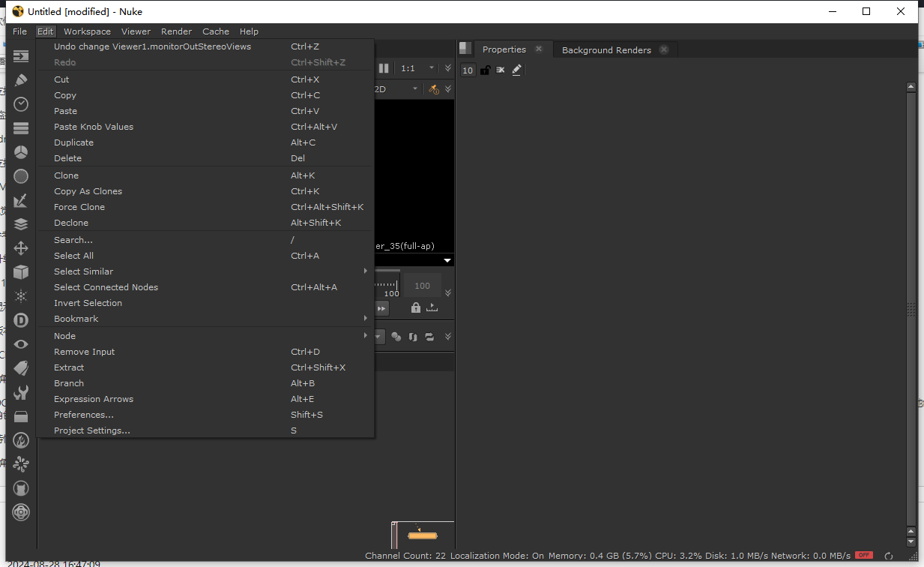Switch to the Background Renders tab
This screenshot has height=567, width=924.
pyautogui.click(x=606, y=50)
